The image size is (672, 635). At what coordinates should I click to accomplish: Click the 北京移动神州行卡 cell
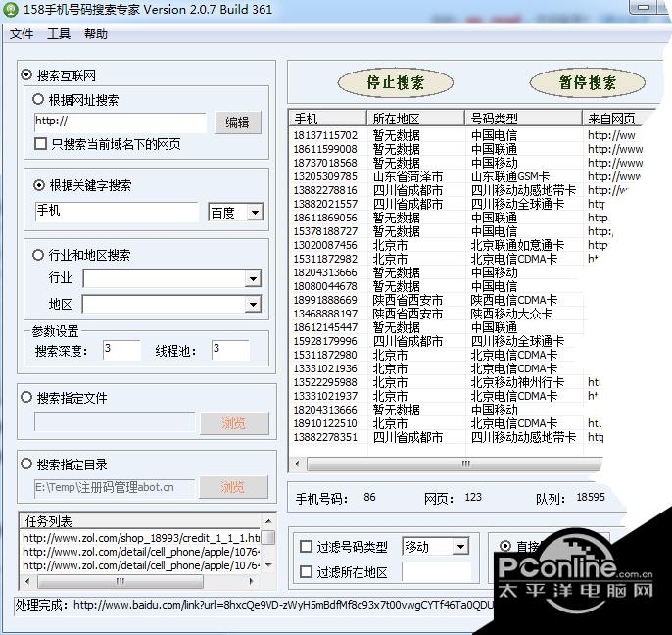click(517, 382)
